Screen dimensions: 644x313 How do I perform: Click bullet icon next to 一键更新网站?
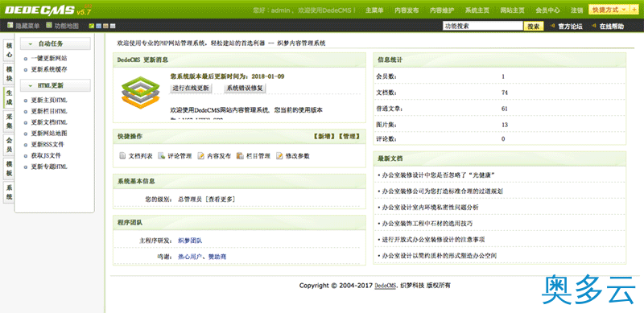(26, 59)
